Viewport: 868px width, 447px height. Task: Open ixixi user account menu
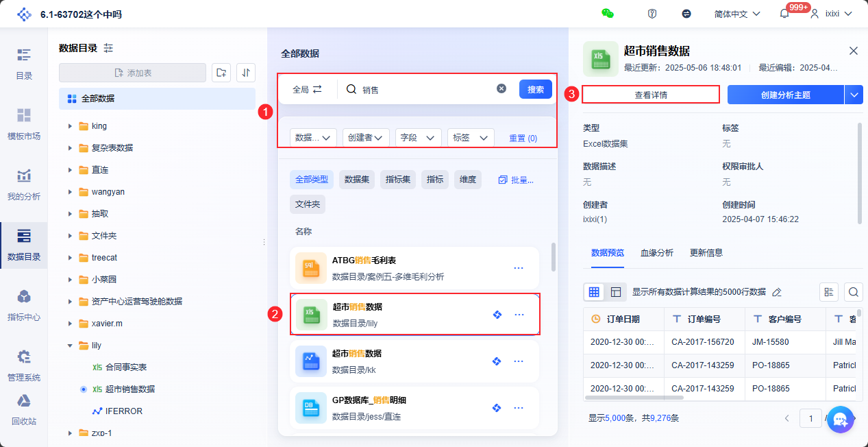click(831, 14)
